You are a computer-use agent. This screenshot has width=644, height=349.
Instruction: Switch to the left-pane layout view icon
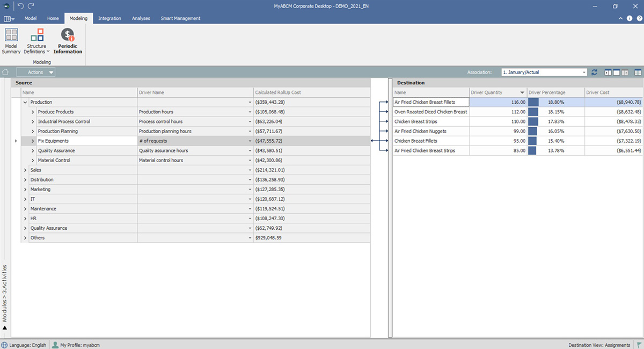coord(608,72)
